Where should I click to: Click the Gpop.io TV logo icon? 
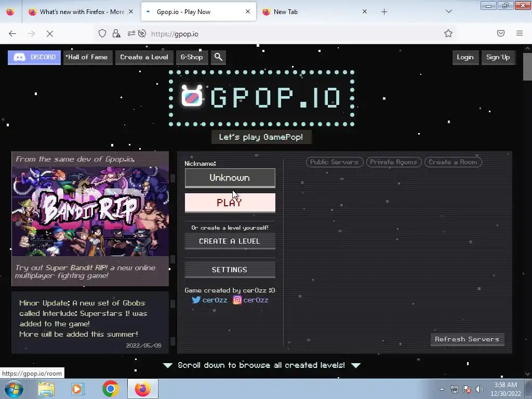click(192, 96)
